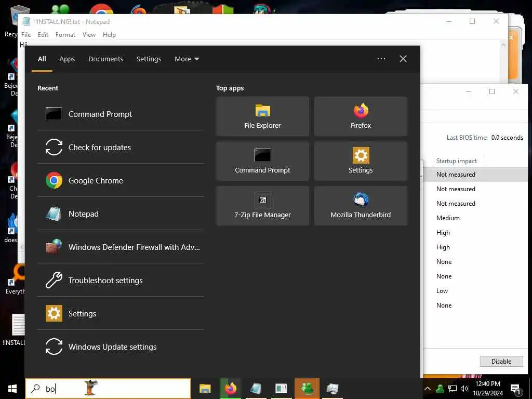This screenshot has height=399, width=532.
Task: Open the rightmost taskbar app icon
Action: [332, 389]
